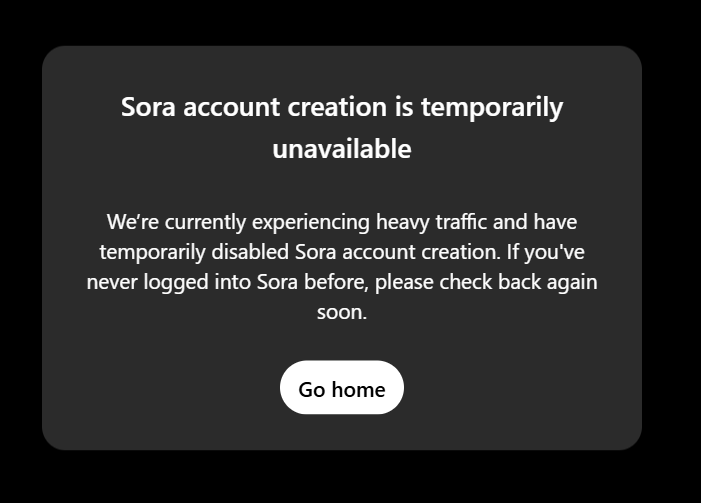The height and width of the screenshot is (503, 701).
Task: Click the 'home' word on the white button
Action: pyautogui.click(x=358, y=389)
